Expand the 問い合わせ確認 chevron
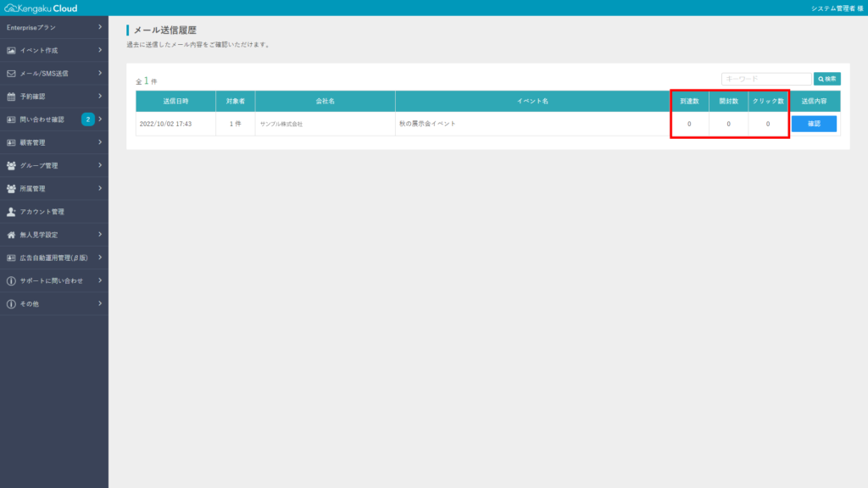This screenshot has height=488, width=868. point(100,119)
